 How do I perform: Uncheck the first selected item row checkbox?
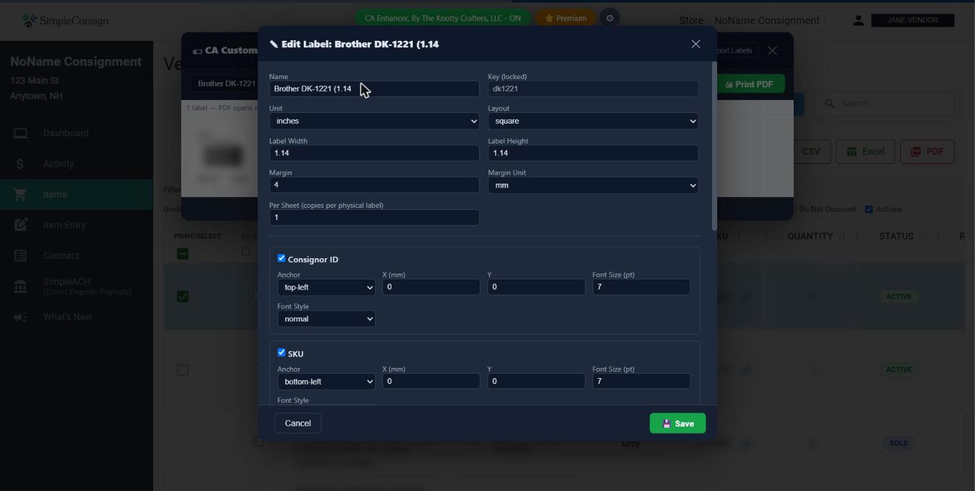[182, 297]
